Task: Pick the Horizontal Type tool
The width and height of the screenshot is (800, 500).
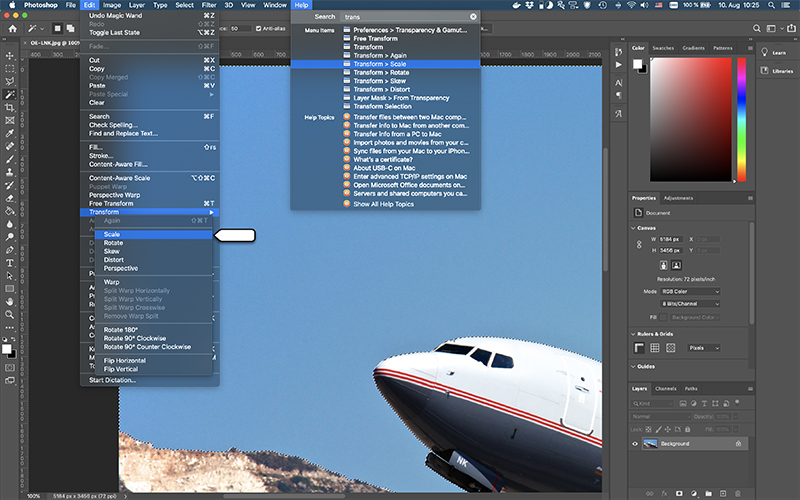Action: click(x=9, y=262)
